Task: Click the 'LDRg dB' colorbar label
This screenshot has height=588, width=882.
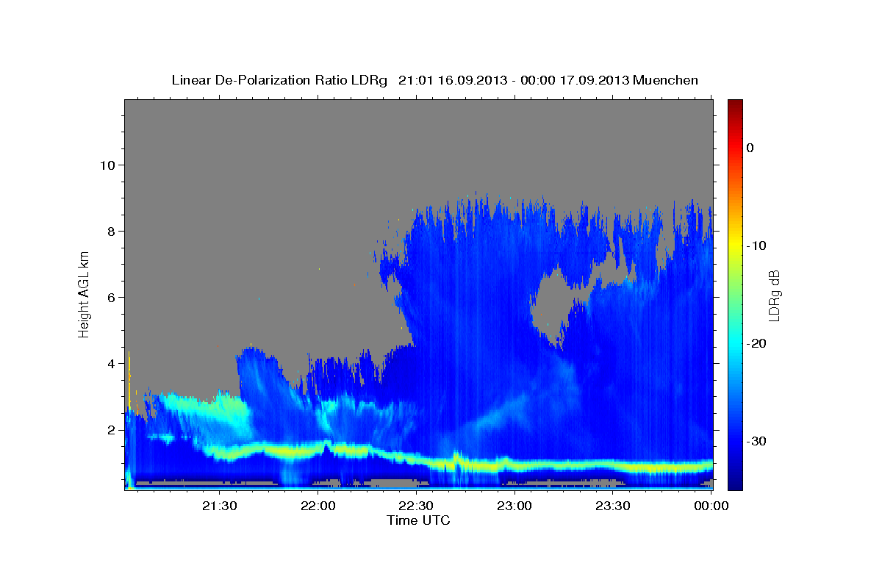Action: [774, 295]
